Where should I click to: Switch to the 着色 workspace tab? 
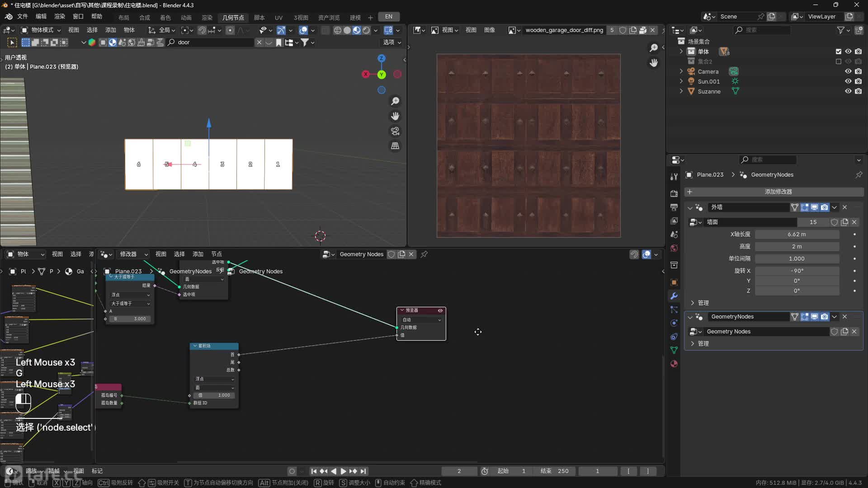point(165,17)
